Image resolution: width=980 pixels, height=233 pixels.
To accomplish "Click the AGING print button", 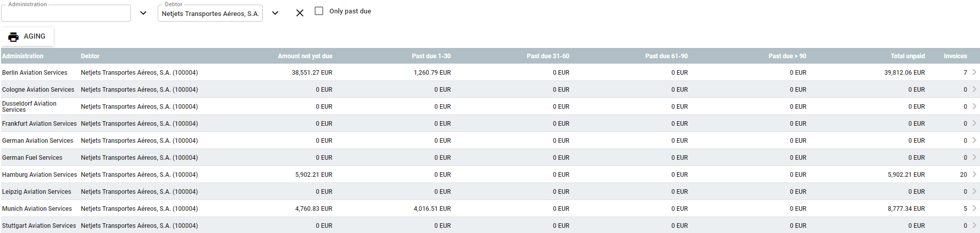I will pos(27,37).
